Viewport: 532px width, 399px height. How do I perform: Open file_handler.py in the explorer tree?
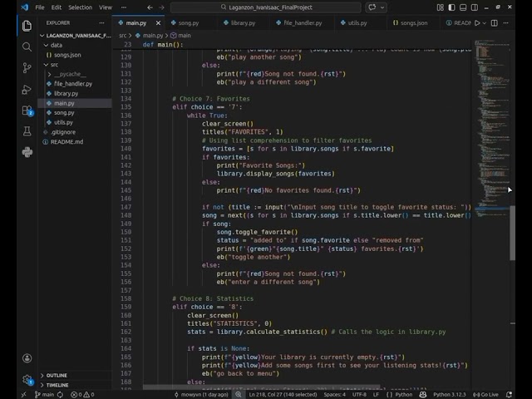click(x=75, y=84)
